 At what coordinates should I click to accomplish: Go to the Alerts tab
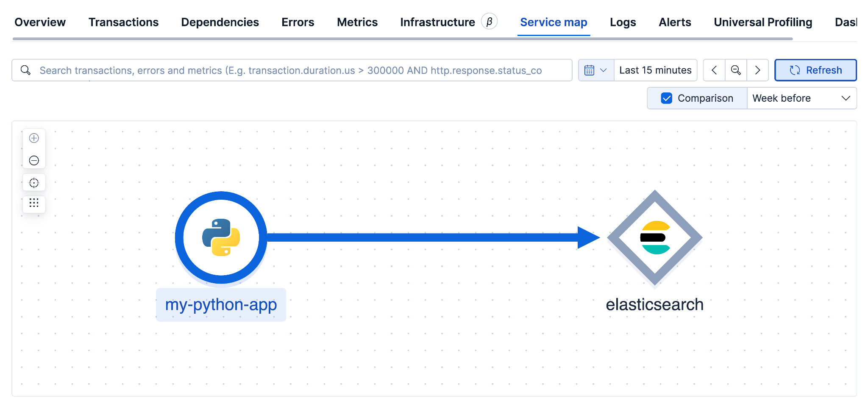tap(675, 22)
